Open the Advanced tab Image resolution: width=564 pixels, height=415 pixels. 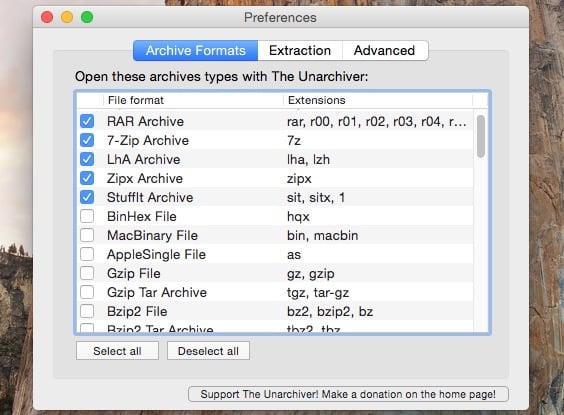coord(385,50)
